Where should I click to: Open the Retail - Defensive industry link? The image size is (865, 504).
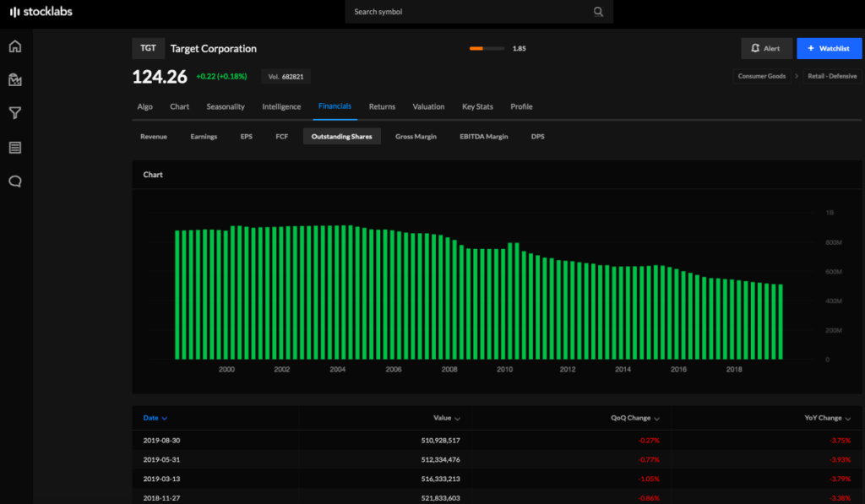(832, 76)
